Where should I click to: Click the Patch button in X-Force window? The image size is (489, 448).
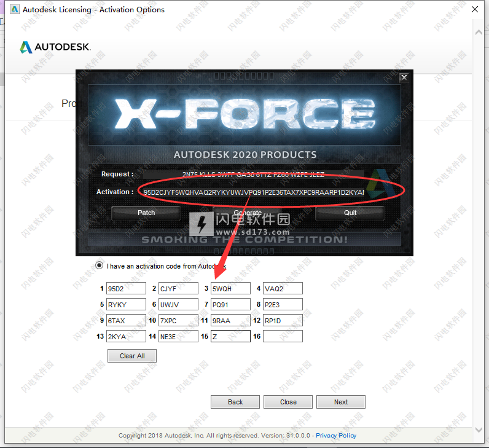coord(146,213)
